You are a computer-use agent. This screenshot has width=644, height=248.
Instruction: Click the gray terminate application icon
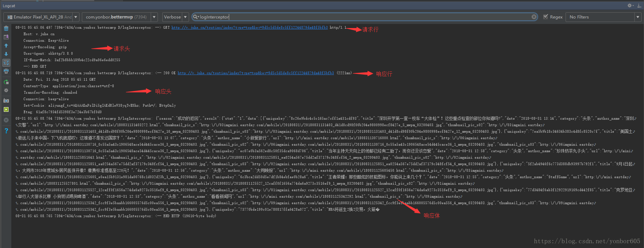click(6, 120)
